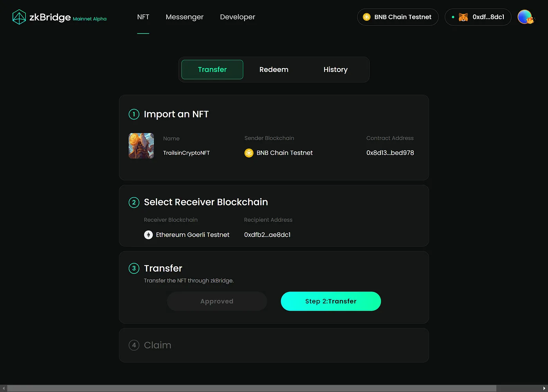
Task: Click the Claim step heading
Action: pyautogui.click(x=157, y=345)
